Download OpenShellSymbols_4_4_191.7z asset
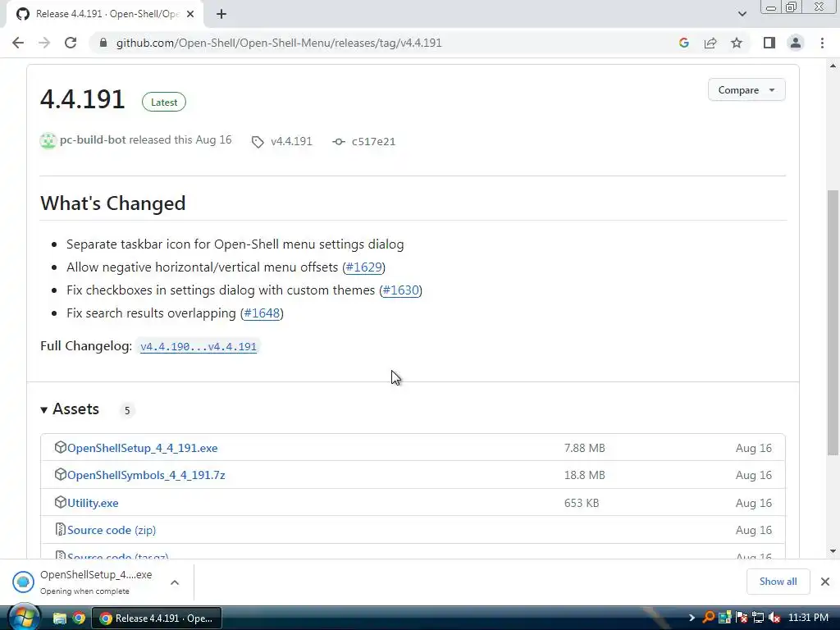Screen dimensions: 840x630 coord(146,475)
